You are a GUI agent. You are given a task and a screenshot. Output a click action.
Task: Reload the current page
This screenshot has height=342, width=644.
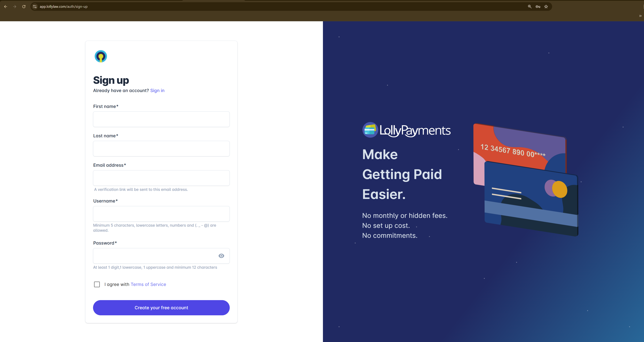(24, 6)
